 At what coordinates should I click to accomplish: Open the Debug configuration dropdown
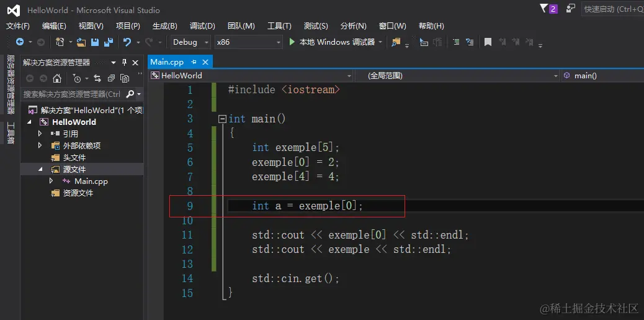tap(190, 42)
